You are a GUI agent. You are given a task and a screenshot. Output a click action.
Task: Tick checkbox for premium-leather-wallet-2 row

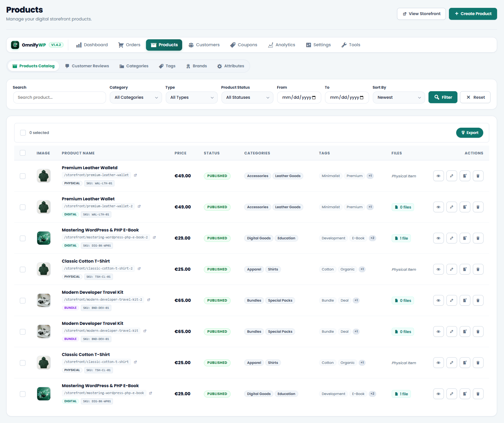(23, 207)
